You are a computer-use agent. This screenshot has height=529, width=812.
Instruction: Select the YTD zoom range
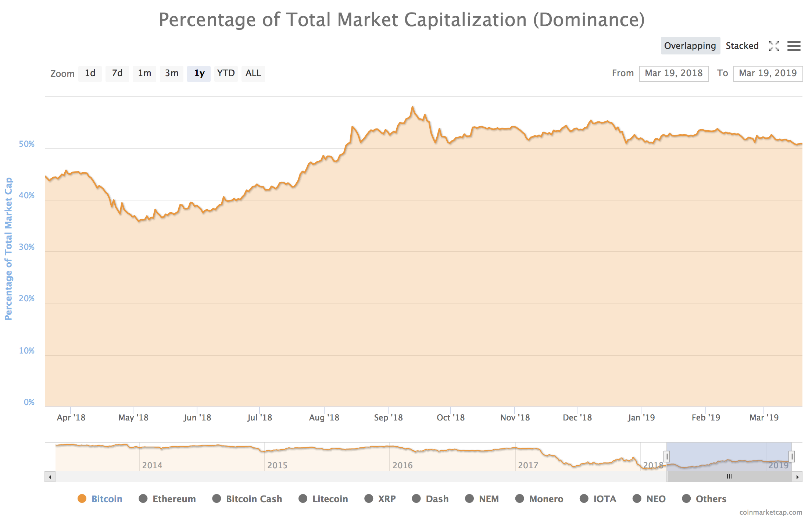tap(226, 74)
